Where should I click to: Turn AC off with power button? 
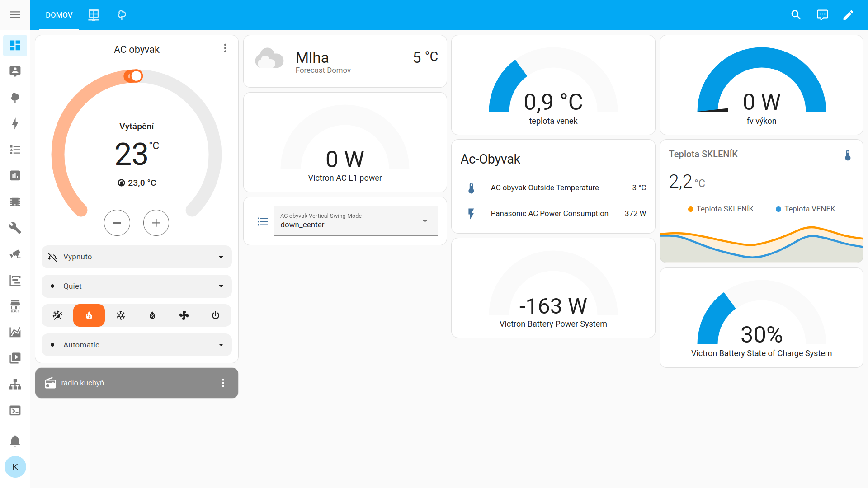click(216, 315)
